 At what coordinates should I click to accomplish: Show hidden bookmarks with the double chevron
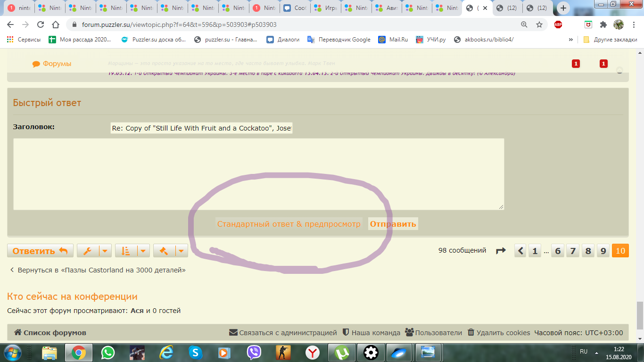[571, 40]
